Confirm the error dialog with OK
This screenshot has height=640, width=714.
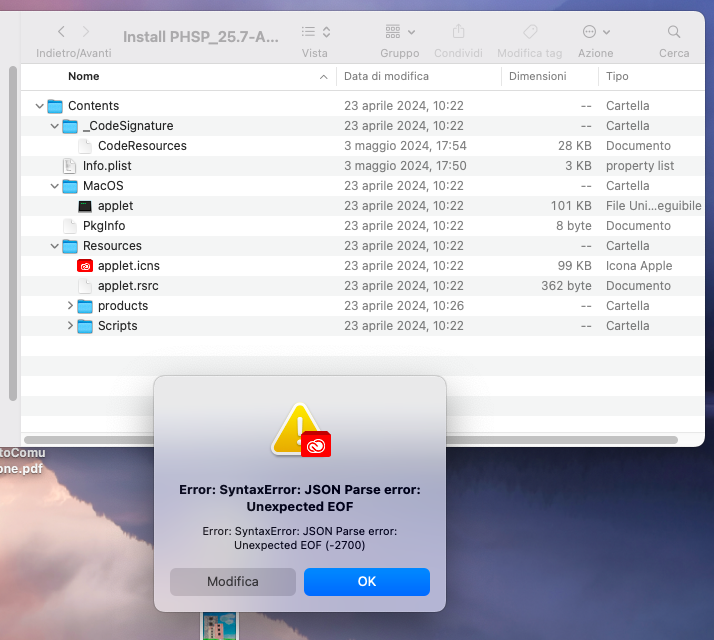[x=367, y=582]
